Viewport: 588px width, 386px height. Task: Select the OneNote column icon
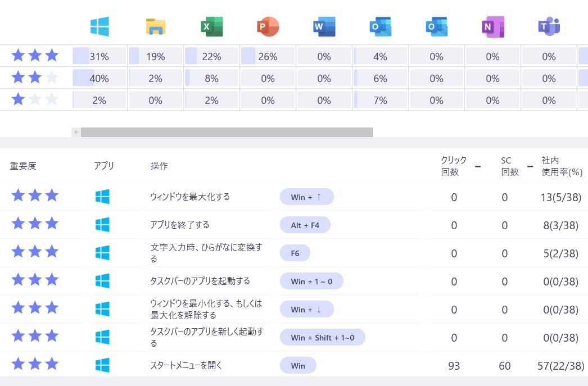(493, 26)
